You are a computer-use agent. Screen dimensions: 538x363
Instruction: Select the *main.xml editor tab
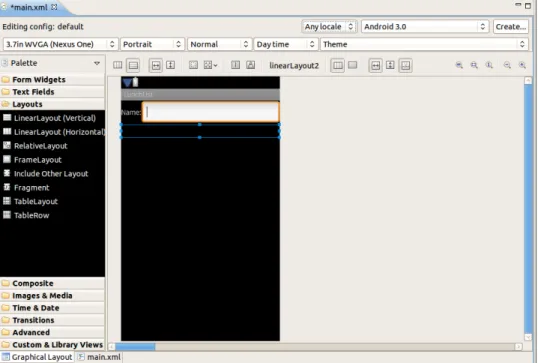click(x=29, y=7)
